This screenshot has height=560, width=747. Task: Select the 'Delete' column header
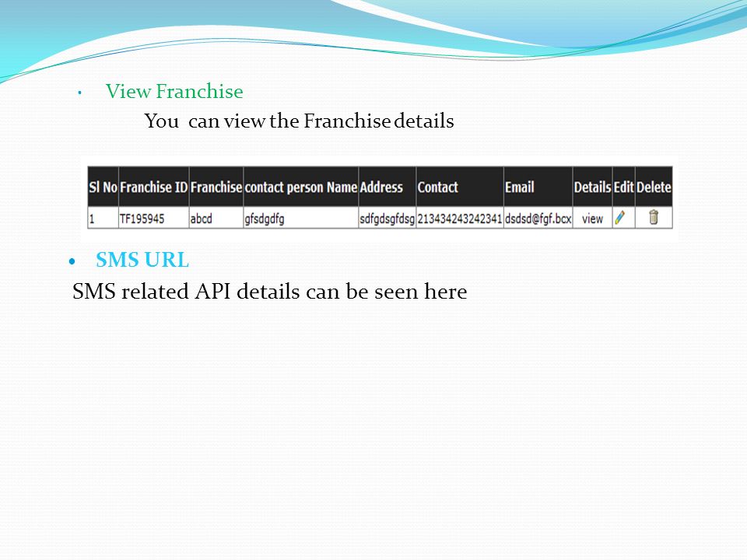coord(654,187)
